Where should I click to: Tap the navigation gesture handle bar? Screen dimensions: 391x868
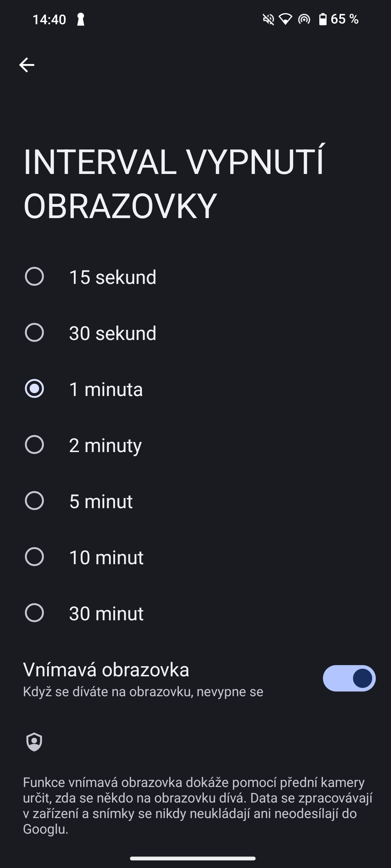[193, 858]
